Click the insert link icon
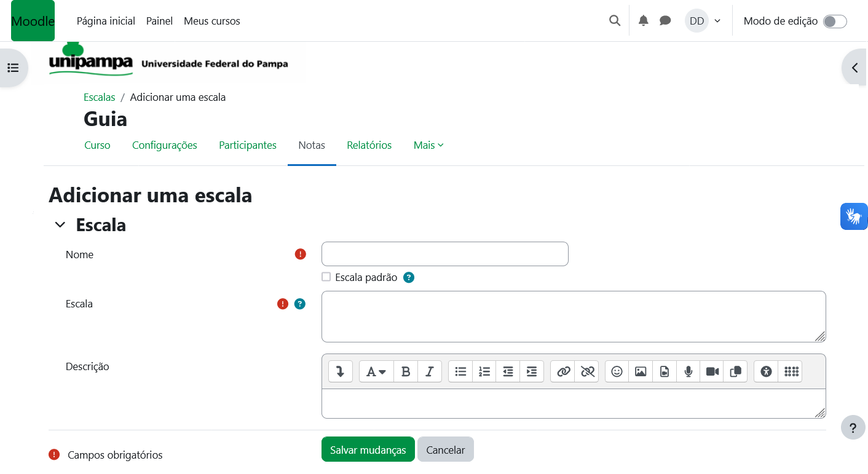Viewport: 868px width, 474px height. (563, 371)
